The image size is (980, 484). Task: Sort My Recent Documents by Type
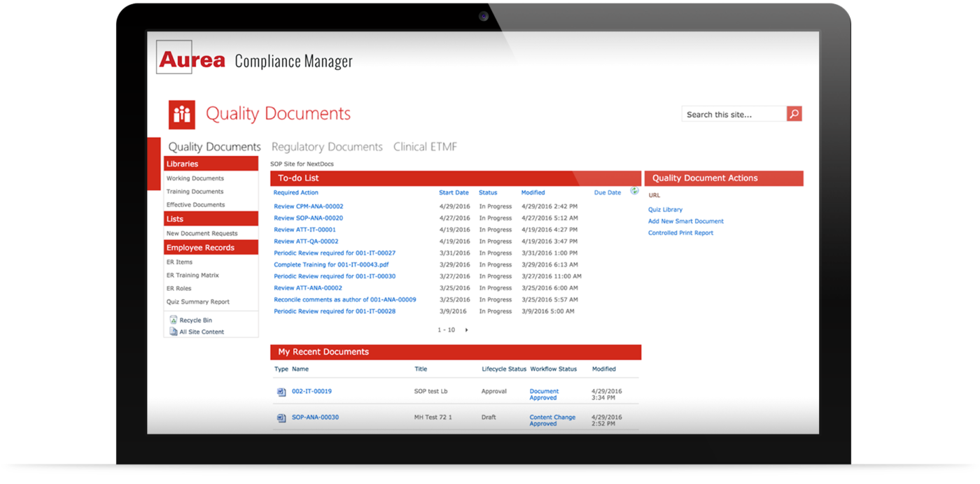281,369
